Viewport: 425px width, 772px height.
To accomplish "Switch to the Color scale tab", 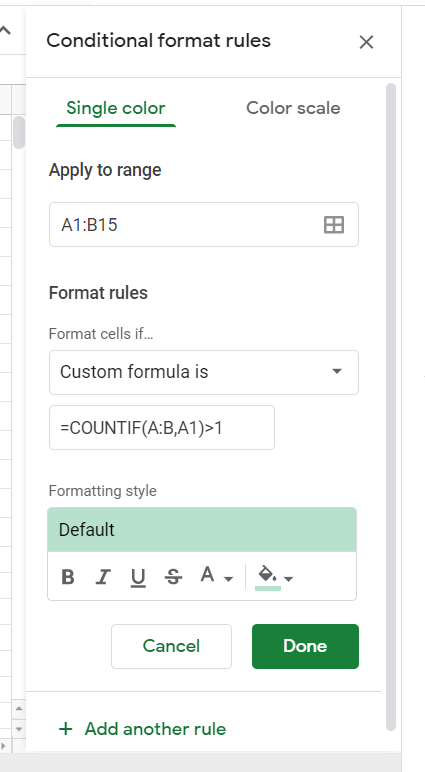I will tap(293, 108).
